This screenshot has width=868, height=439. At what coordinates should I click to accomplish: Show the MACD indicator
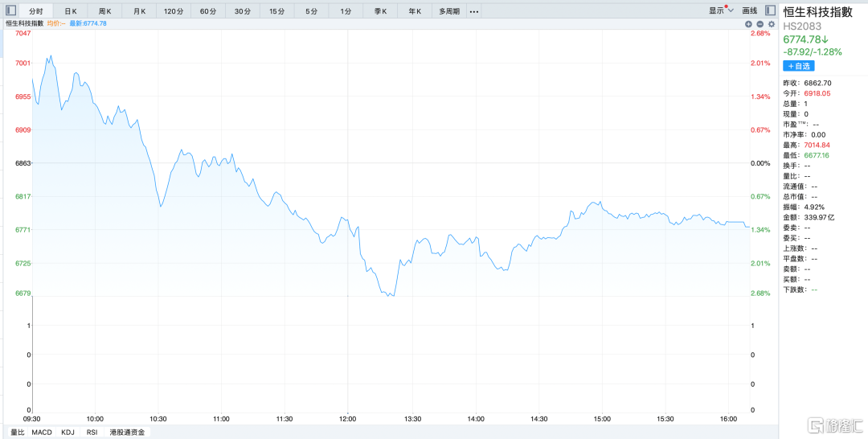pyautogui.click(x=42, y=433)
